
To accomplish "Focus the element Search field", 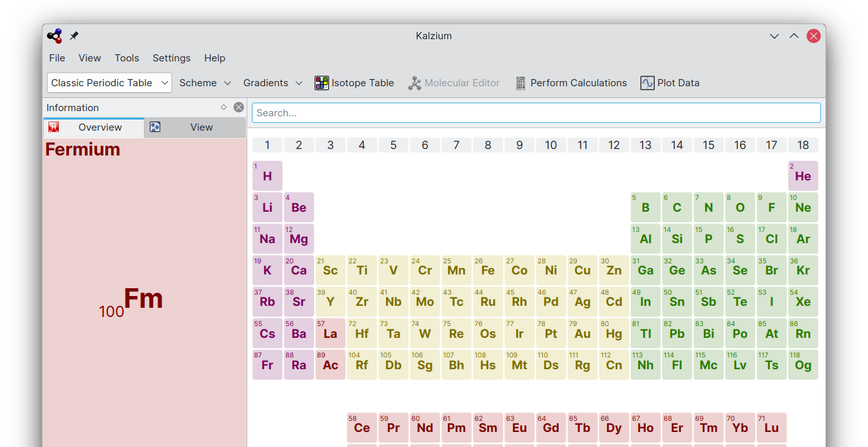I will tap(536, 112).
